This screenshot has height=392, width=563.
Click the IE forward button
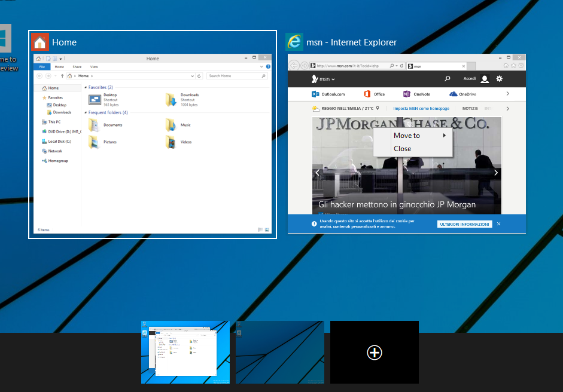305,65
